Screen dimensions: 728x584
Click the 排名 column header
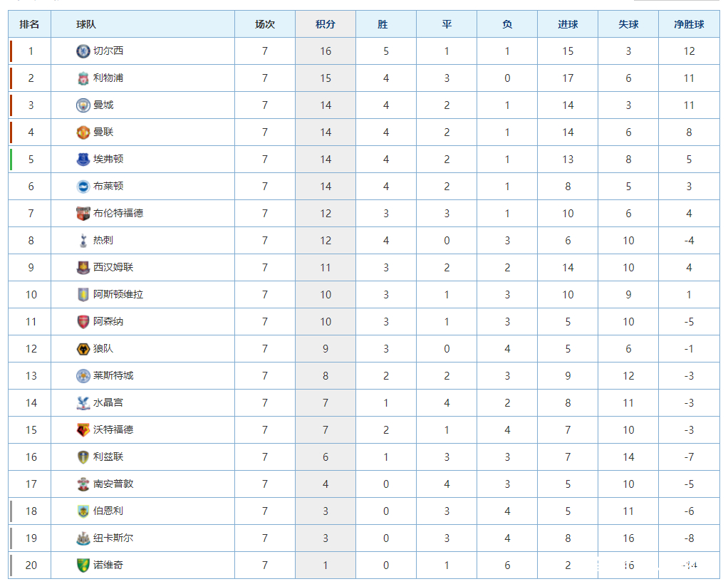[29, 24]
